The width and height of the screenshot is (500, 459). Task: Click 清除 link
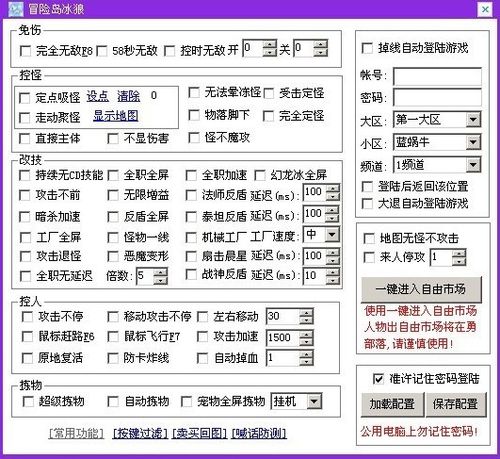(129, 96)
